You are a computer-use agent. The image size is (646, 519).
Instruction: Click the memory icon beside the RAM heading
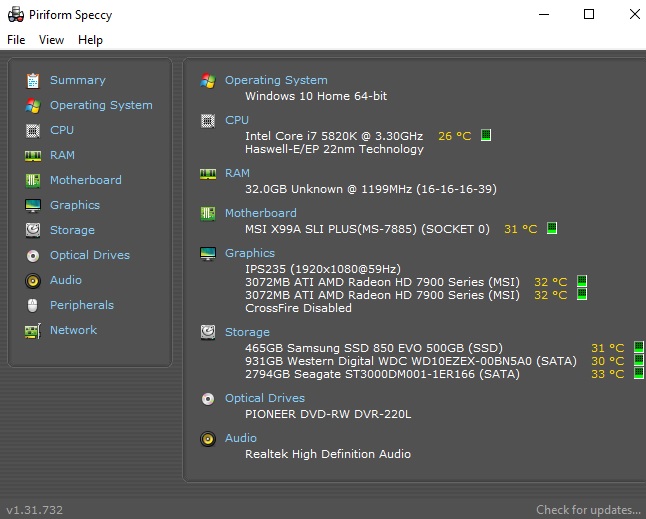point(208,173)
